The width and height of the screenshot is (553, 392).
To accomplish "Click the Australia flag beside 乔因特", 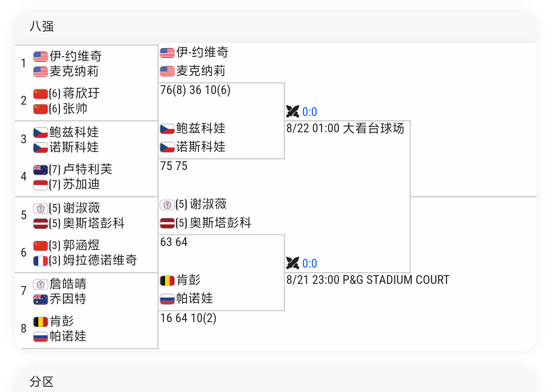I will [40, 299].
